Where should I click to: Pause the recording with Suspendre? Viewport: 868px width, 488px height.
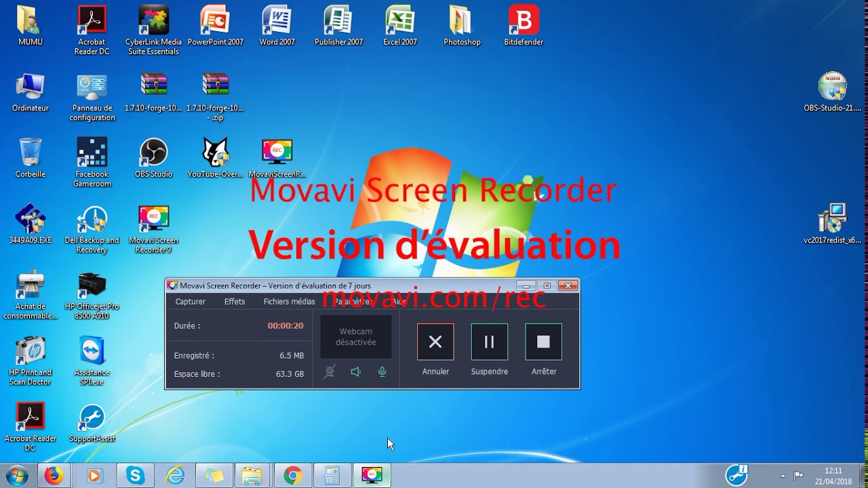coord(489,342)
